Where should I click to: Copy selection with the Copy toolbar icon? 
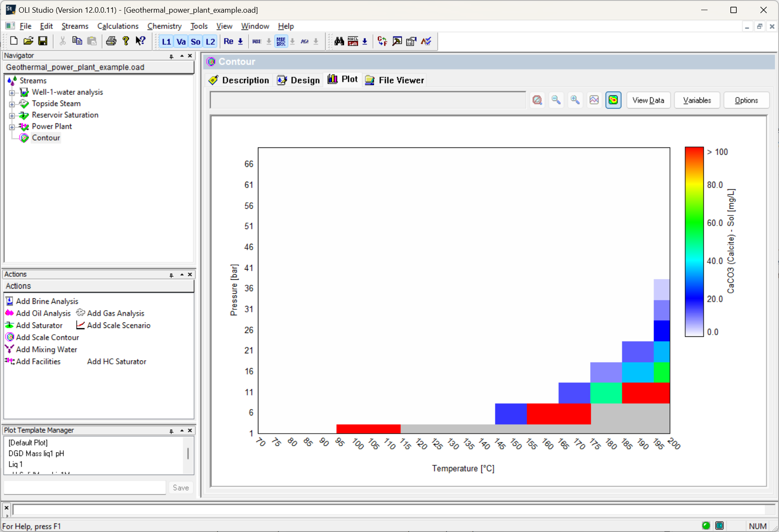click(x=77, y=41)
